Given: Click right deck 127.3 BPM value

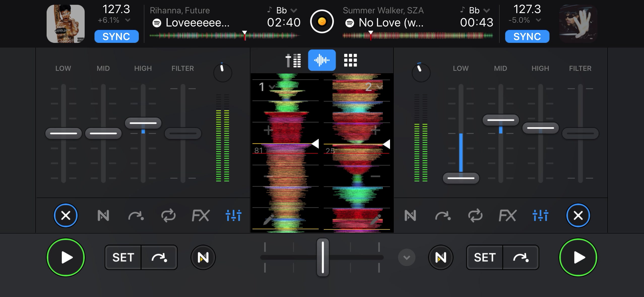Looking at the screenshot, I should pos(527,9).
